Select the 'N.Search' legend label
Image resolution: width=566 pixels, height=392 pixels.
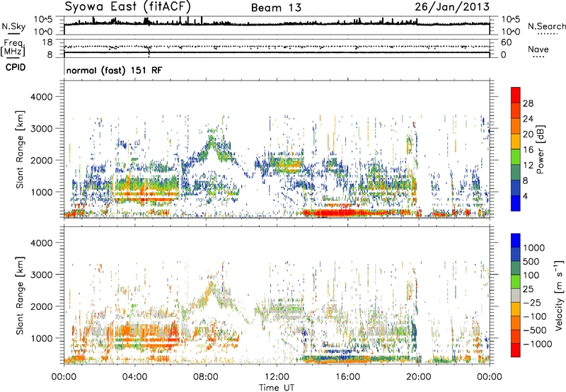coord(546,26)
